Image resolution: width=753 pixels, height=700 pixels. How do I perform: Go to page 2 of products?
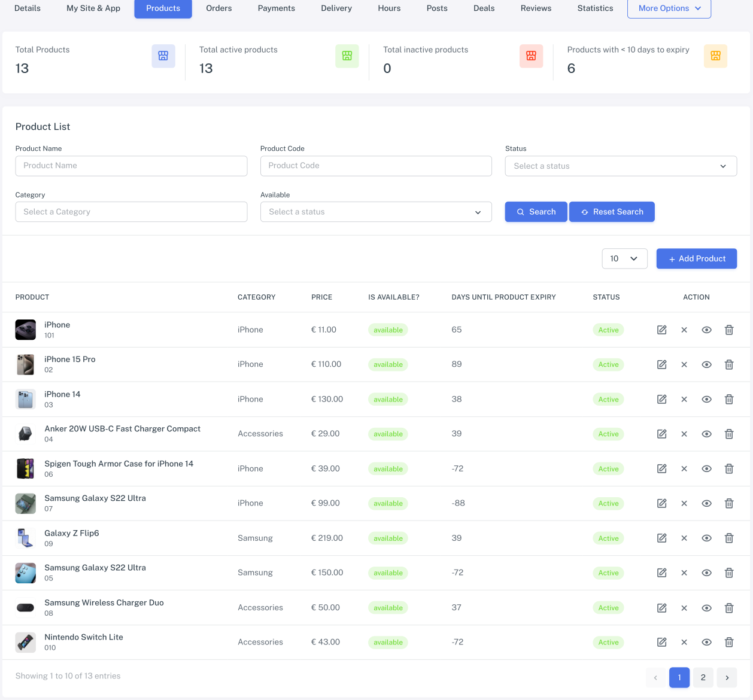click(x=703, y=677)
